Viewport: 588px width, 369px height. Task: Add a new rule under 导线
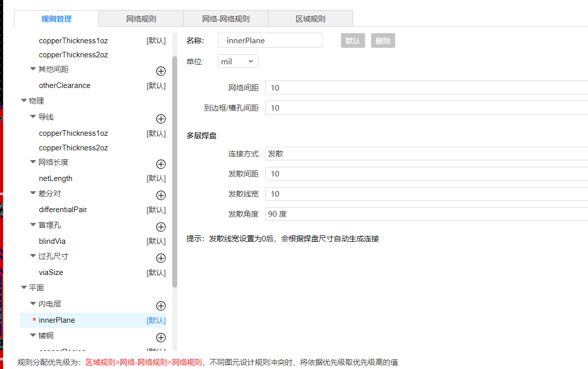(x=161, y=119)
